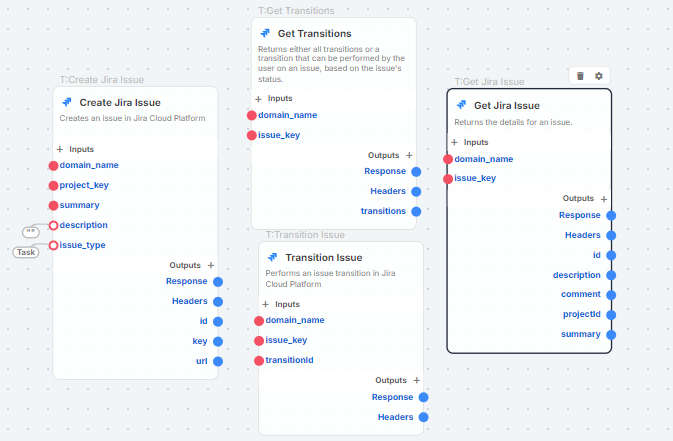The width and height of the screenshot is (673, 441).
Task: Select key output port on Create Jira Issue
Action: click(218, 341)
